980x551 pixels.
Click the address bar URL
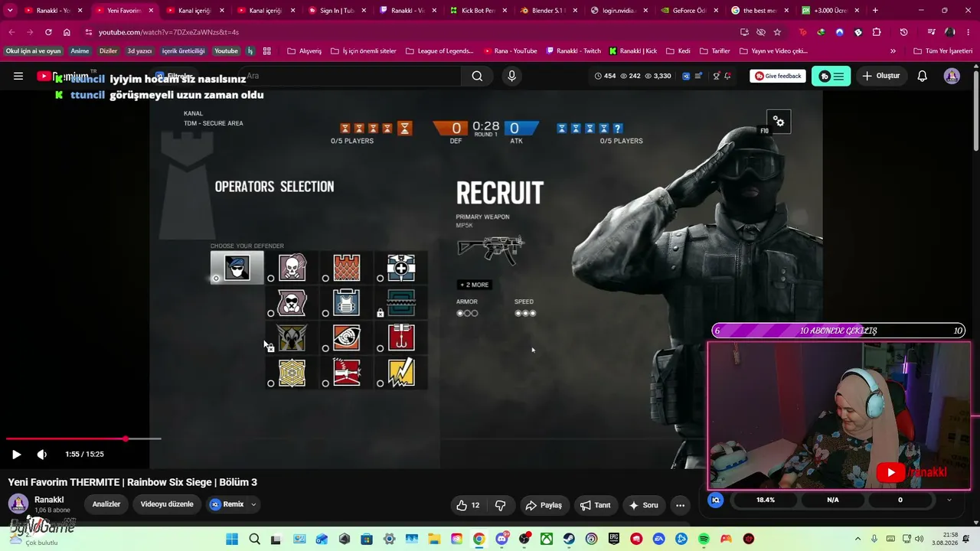(x=168, y=32)
